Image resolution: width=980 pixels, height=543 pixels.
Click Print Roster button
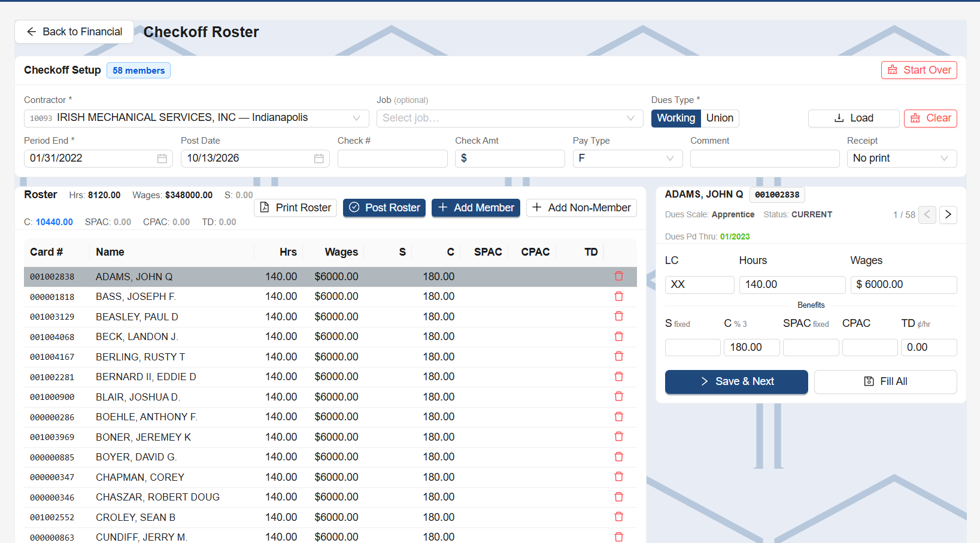point(295,208)
